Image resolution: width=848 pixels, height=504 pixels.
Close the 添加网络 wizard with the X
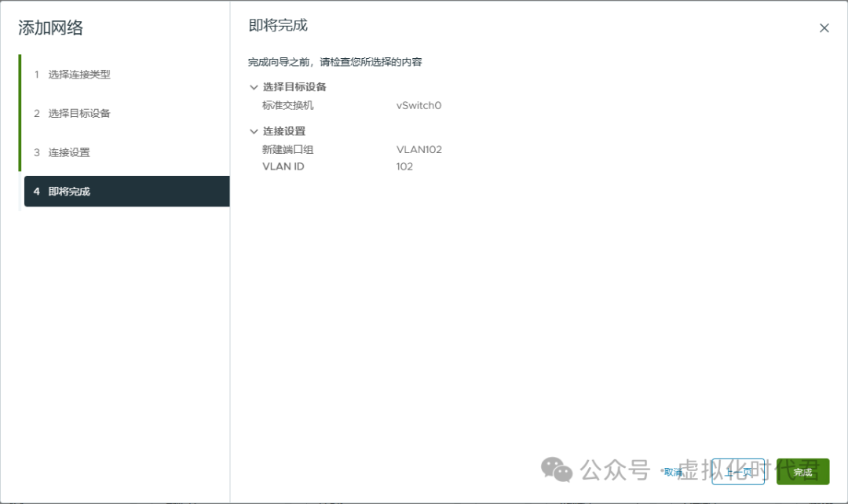[x=824, y=27]
